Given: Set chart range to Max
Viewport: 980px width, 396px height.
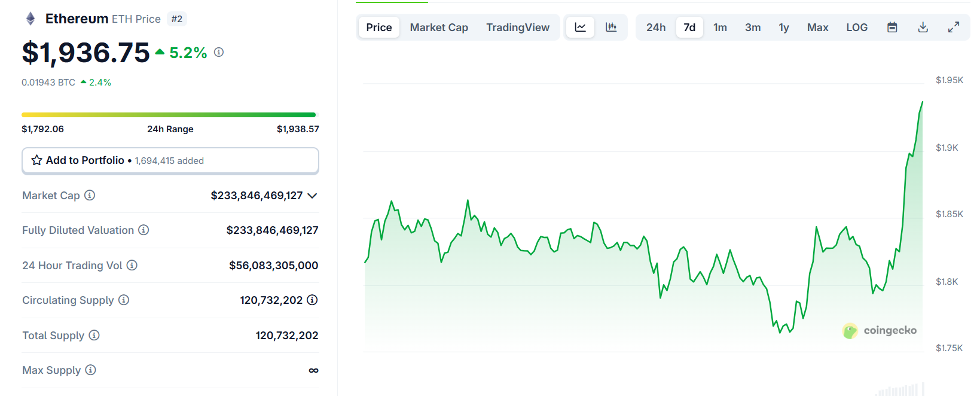Looking at the screenshot, I should pyautogui.click(x=817, y=27).
